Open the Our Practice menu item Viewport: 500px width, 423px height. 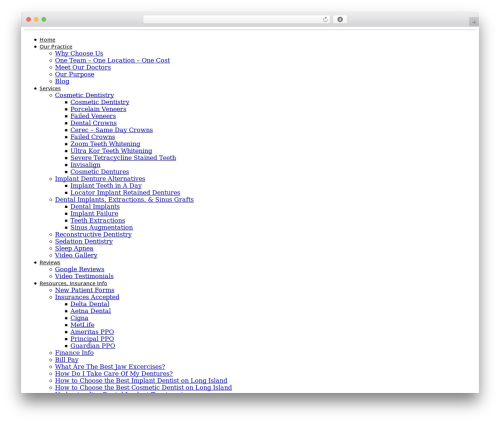pos(56,47)
